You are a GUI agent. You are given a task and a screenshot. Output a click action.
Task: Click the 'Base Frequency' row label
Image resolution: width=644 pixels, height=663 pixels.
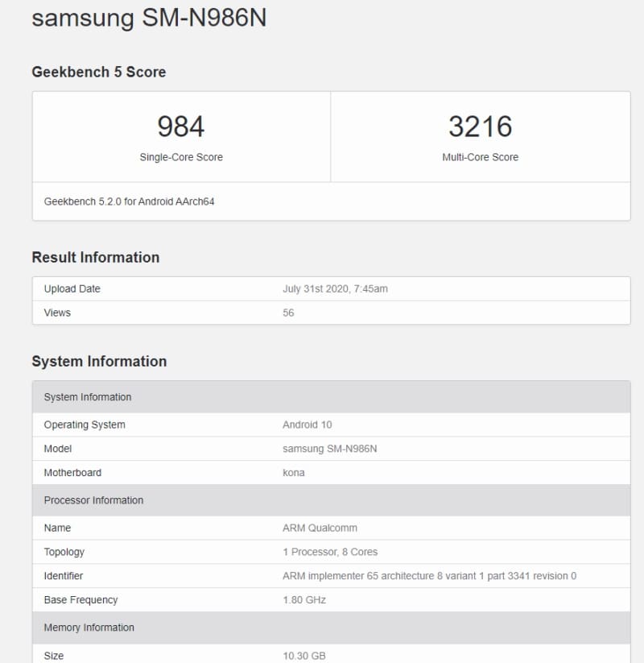click(x=80, y=600)
